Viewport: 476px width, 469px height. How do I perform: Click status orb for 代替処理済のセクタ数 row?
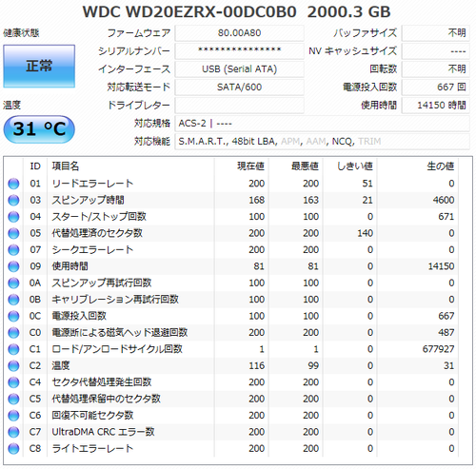(13, 233)
